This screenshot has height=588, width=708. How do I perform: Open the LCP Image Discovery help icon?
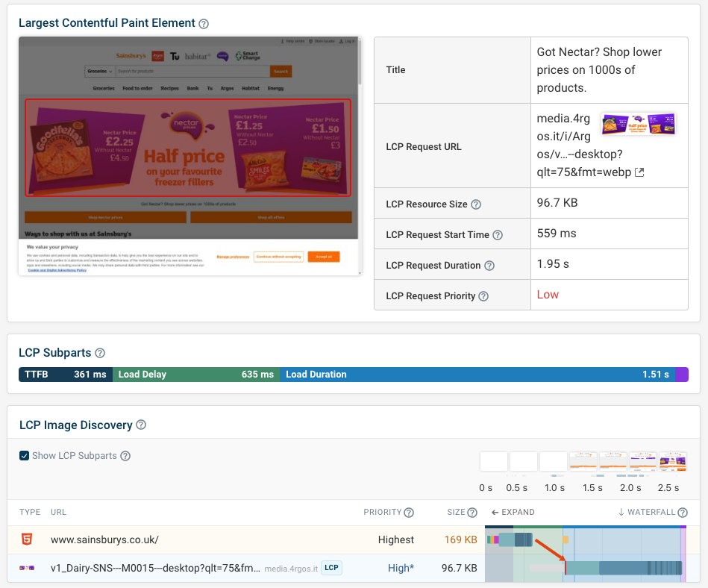tap(141, 425)
